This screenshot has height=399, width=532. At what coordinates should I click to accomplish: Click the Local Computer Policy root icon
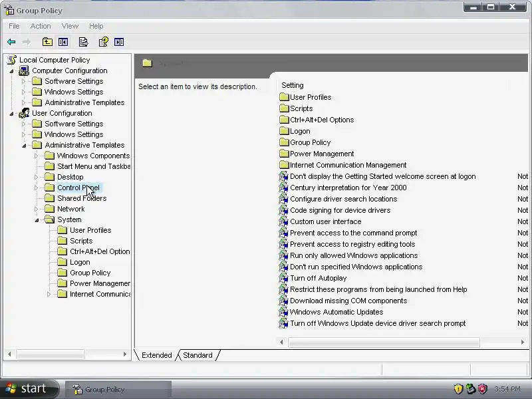(x=12, y=60)
